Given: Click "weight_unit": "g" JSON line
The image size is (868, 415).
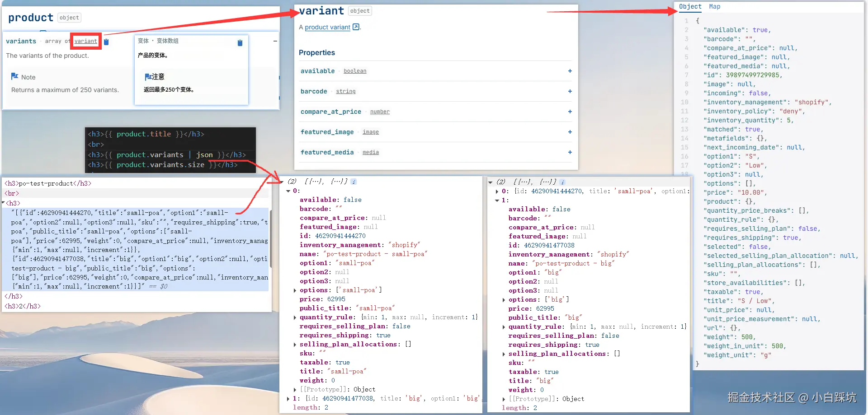Looking at the screenshot, I should pyautogui.click(x=737, y=355).
